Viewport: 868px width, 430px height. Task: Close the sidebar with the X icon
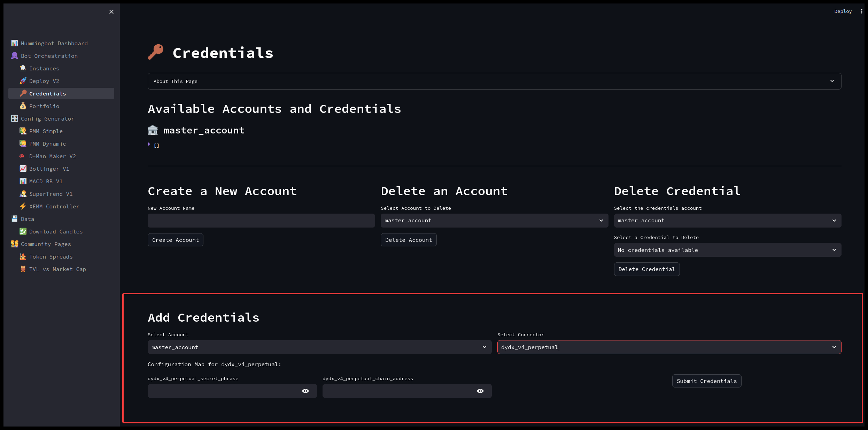coord(111,12)
